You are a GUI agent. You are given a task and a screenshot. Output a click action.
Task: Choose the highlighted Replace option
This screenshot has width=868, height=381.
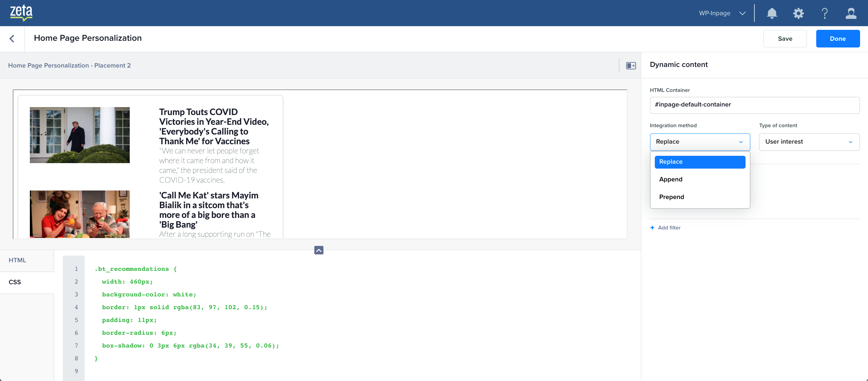coord(700,162)
